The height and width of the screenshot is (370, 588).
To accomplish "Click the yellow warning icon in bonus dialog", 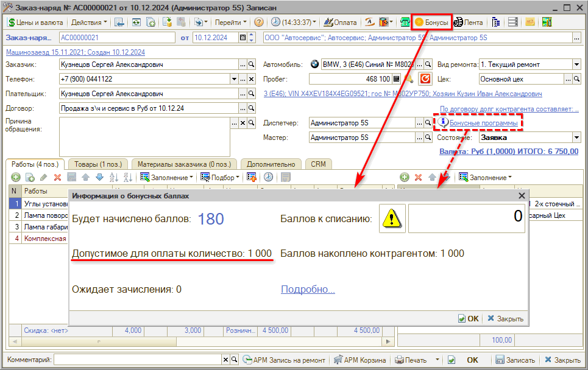I will pos(392,218).
